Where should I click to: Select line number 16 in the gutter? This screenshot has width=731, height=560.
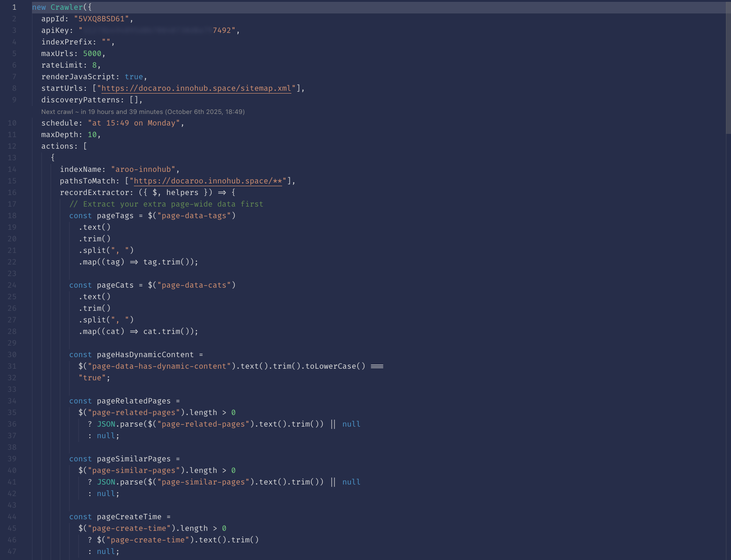click(x=12, y=193)
